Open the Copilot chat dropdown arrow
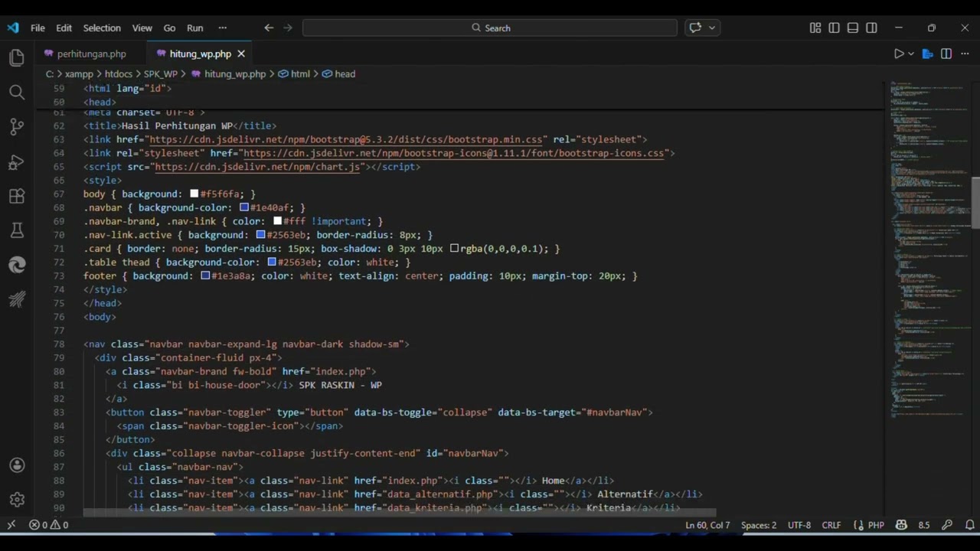980x551 pixels. (712, 28)
